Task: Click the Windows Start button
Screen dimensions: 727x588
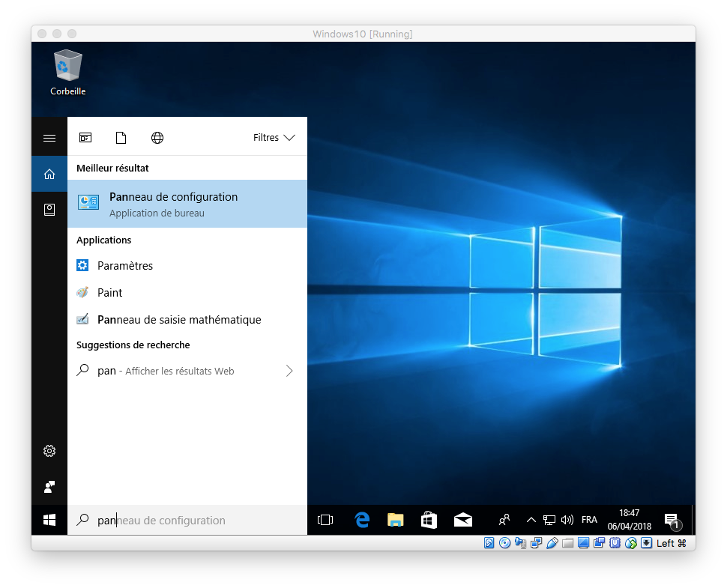Action: tap(49, 520)
